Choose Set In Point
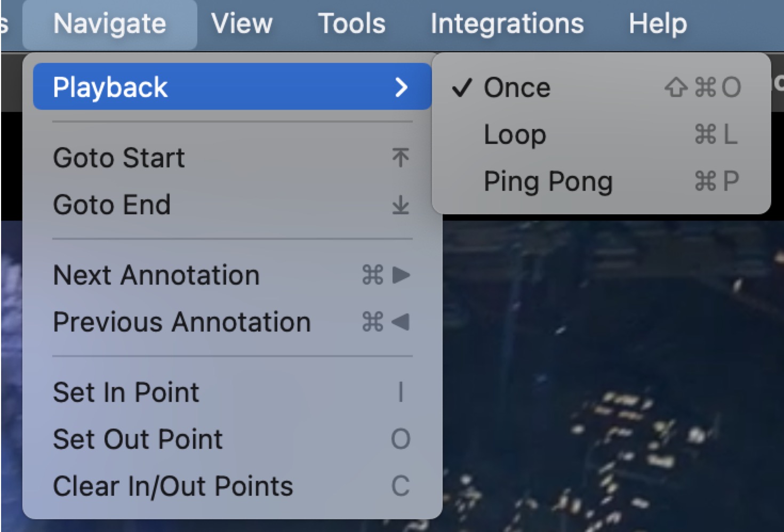Image resolution: width=784 pixels, height=532 pixels. point(233,392)
